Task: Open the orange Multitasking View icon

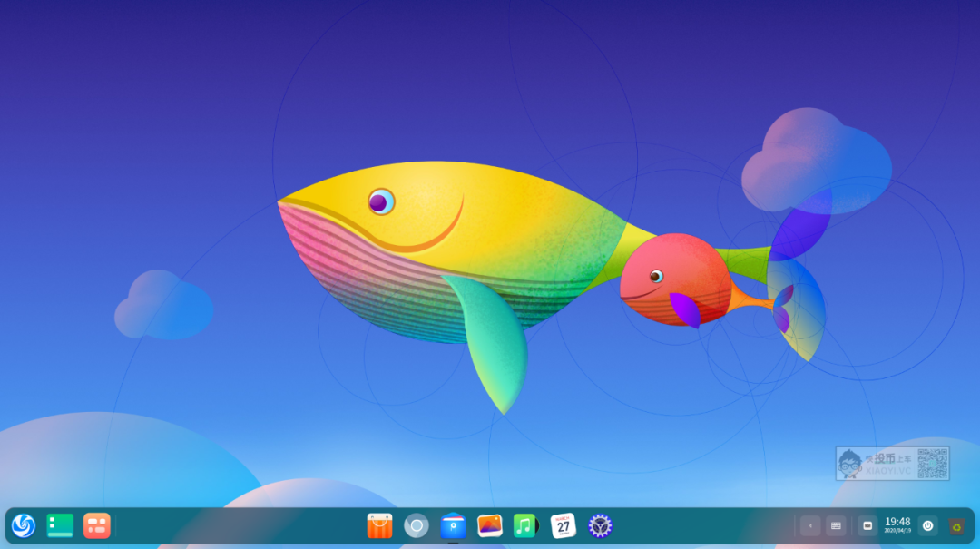Action: point(96,525)
